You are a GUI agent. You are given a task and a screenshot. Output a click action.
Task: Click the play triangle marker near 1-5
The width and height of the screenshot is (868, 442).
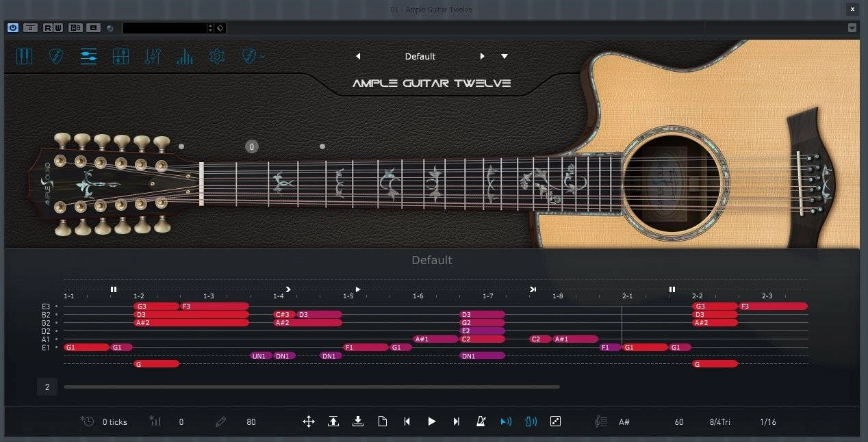[358, 289]
